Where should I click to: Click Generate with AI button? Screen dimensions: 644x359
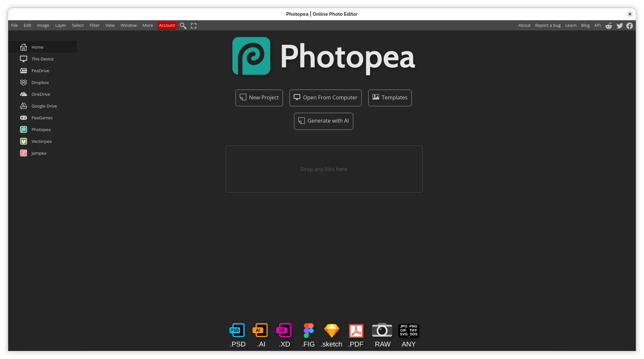click(x=323, y=121)
